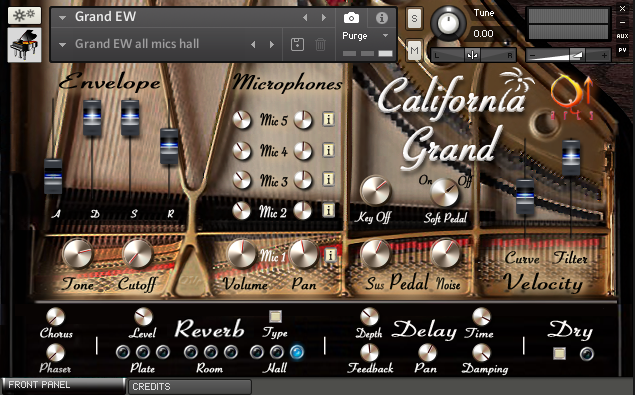Click the Chorus knob
The image size is (635, 395).
[x=55, y=316]
